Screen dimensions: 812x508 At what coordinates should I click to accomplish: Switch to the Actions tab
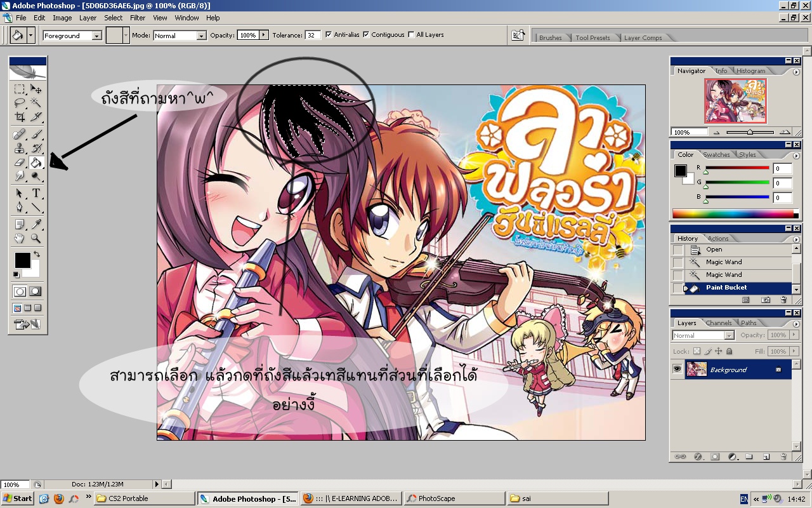(718, 238)
